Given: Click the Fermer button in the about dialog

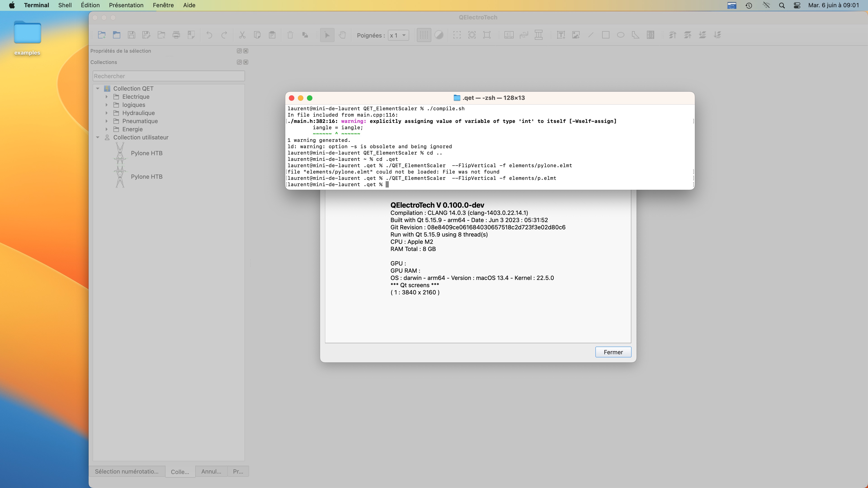Looking at the screenshot, I should pyautogui.click(x=613, y=352).
